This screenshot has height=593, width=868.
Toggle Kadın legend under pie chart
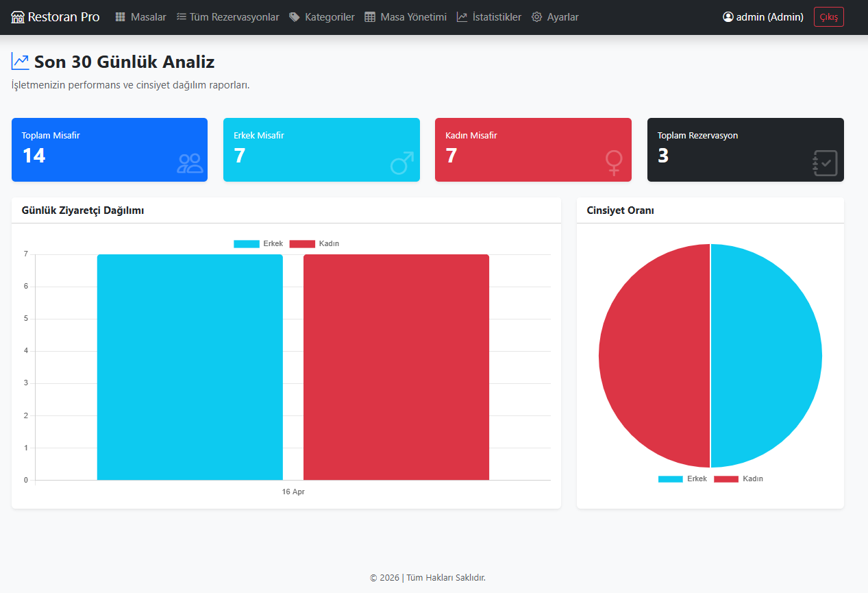[739, 479]
